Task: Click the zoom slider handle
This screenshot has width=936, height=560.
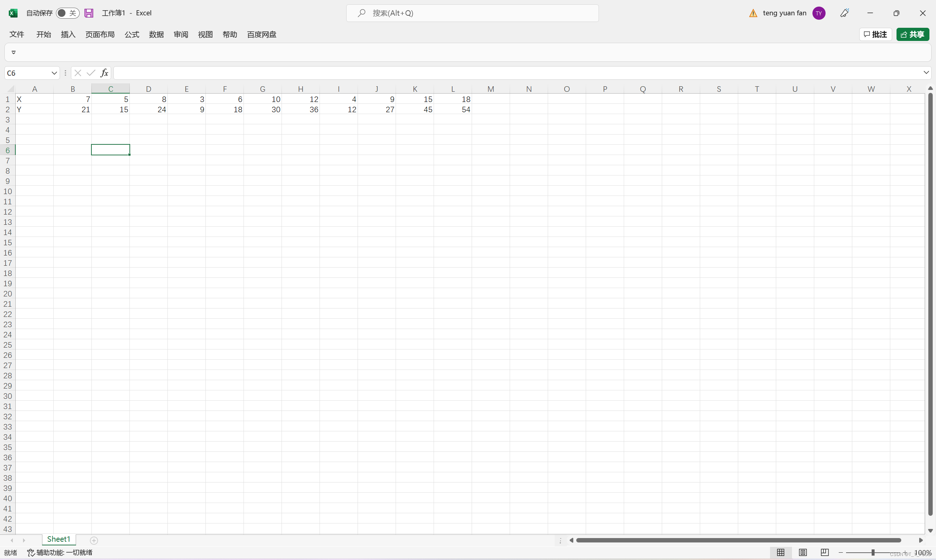Action: pyautogui.click(x=873, y=552)
